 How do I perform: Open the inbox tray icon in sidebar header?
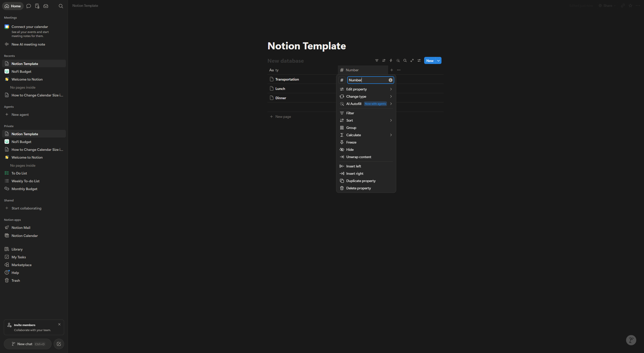[46, 6]
